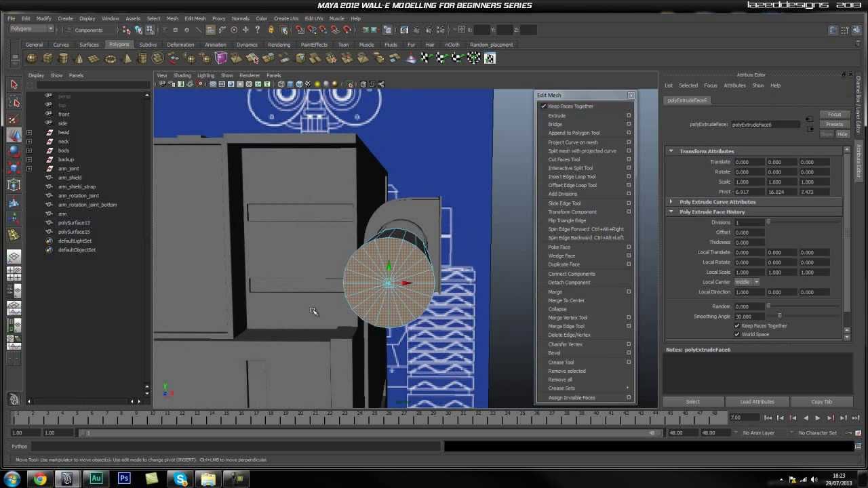868x488 pixels.
Task: Open the Normals menu
Action: coord(240,18)
